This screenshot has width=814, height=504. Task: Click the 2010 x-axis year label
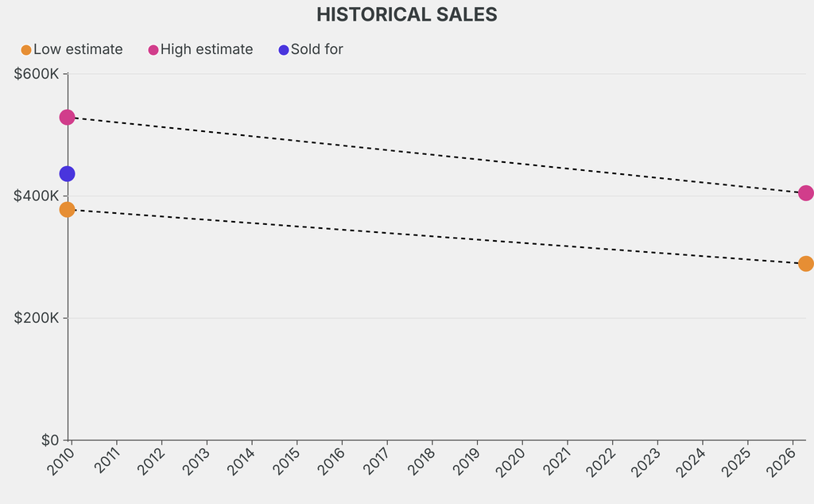point(60,460)
